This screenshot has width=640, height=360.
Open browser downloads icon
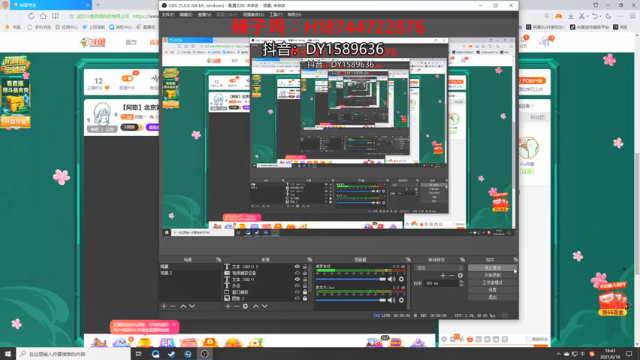[x=571, y=16]
